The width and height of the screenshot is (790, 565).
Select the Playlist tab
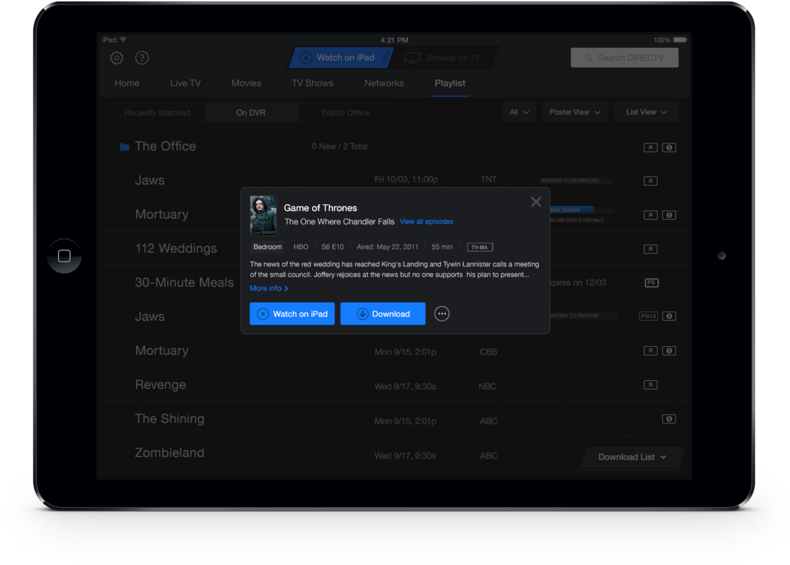tap(450, 83)
